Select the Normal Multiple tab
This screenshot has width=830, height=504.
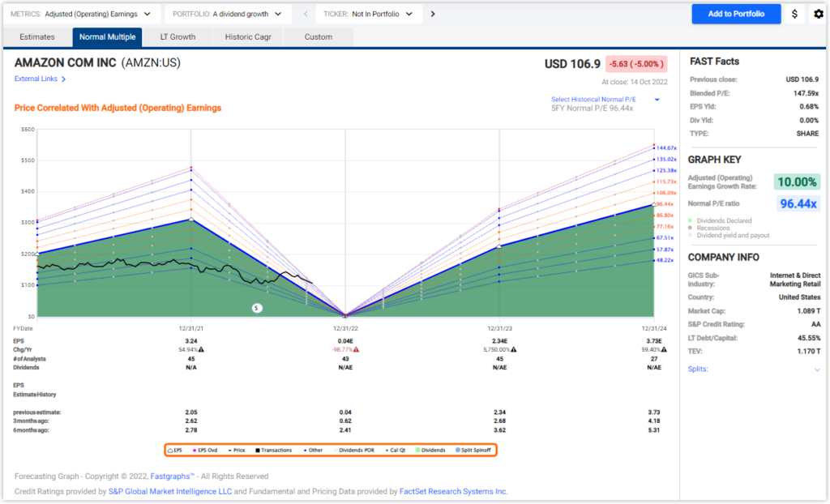(108, 37)
